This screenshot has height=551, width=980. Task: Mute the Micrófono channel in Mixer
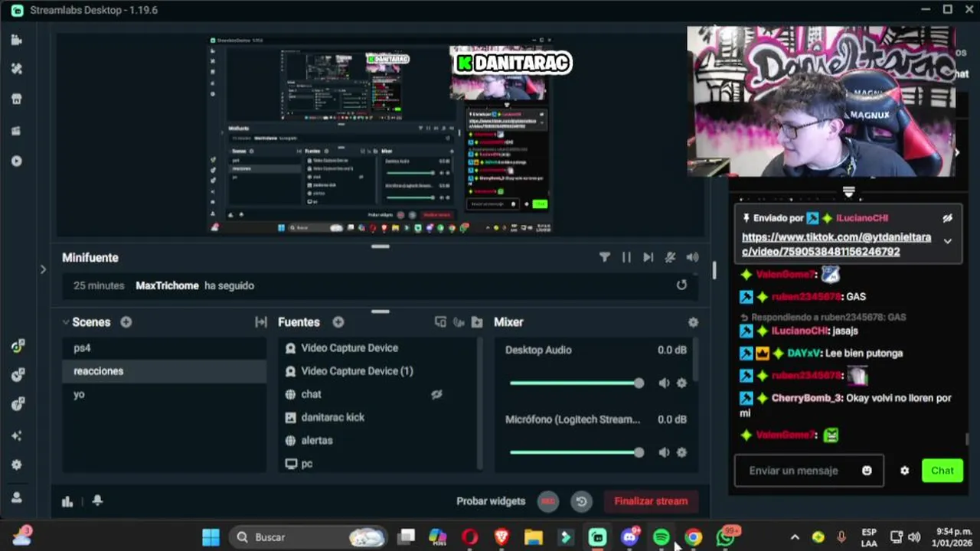pyautogui.click(x=664, y=452)
